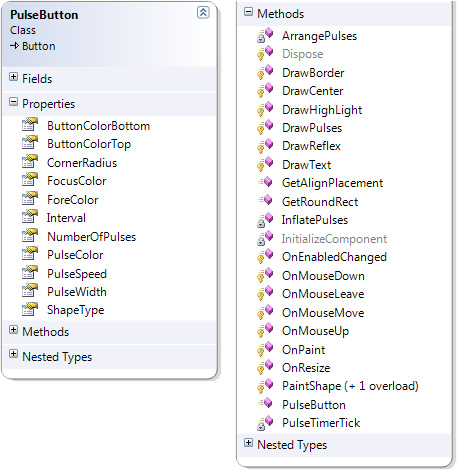Click the ShapeType property icon
The width and height of the screenshot is (457, 470).
(x=30, y=309)
